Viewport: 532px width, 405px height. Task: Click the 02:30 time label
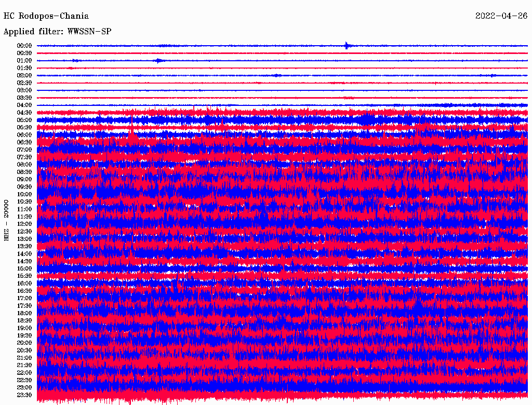coord(24,83)
